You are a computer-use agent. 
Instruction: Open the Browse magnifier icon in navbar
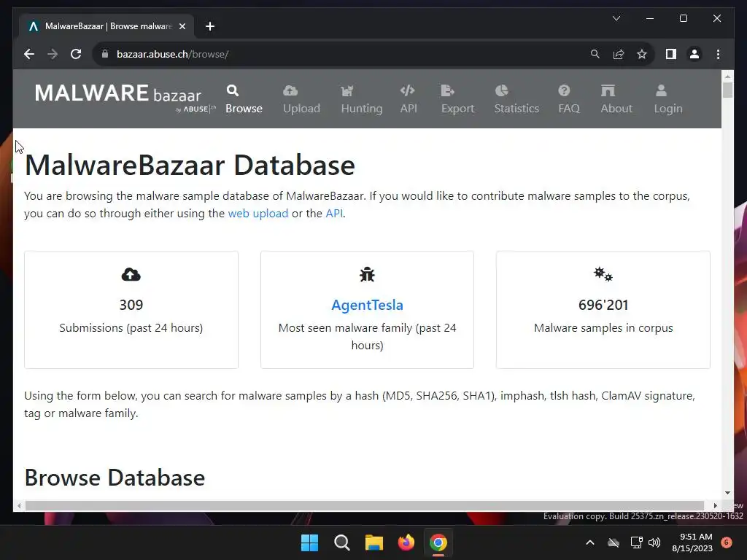tap(233, 90)
